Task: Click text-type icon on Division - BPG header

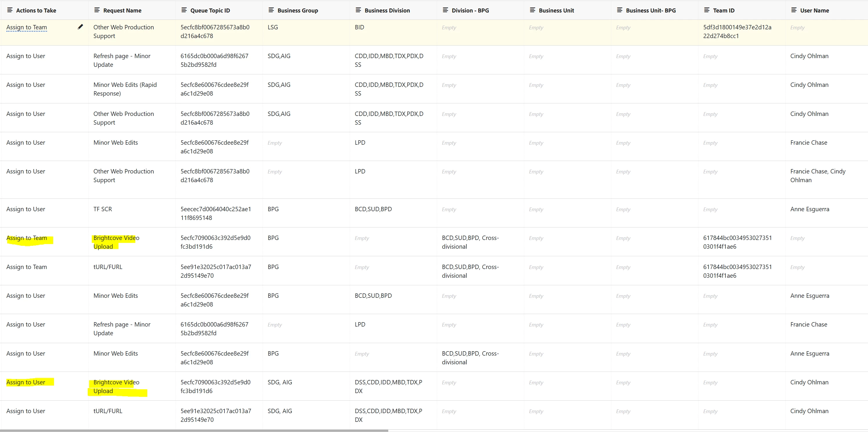Action: point(445,10)
